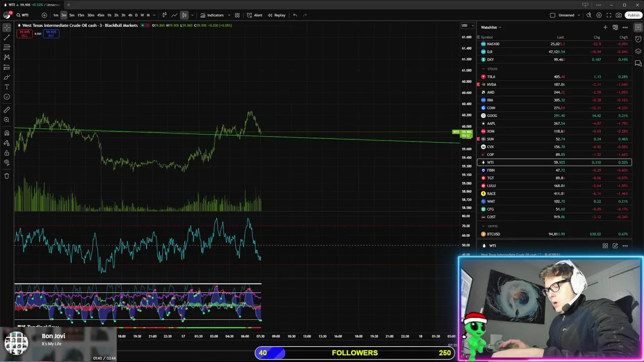Switch to 1m timeframe

tap(55, 15)
